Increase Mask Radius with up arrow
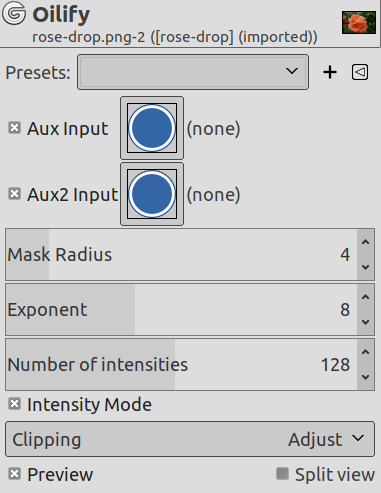The width and height of the screenshot is (381, 493). (366, 242)
